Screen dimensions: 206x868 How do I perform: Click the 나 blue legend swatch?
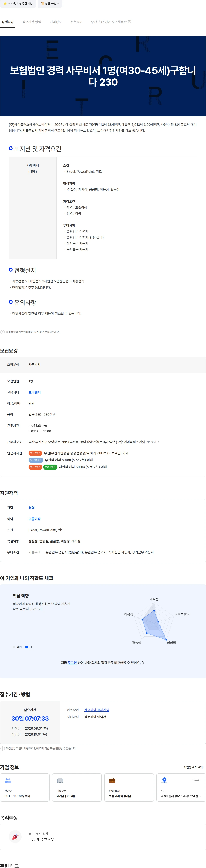tap(27, 647)
